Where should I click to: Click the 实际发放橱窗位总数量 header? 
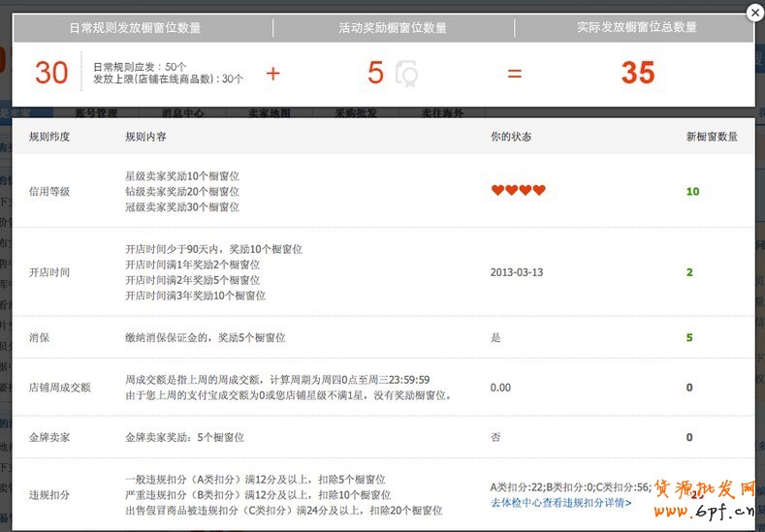(636, 28)
